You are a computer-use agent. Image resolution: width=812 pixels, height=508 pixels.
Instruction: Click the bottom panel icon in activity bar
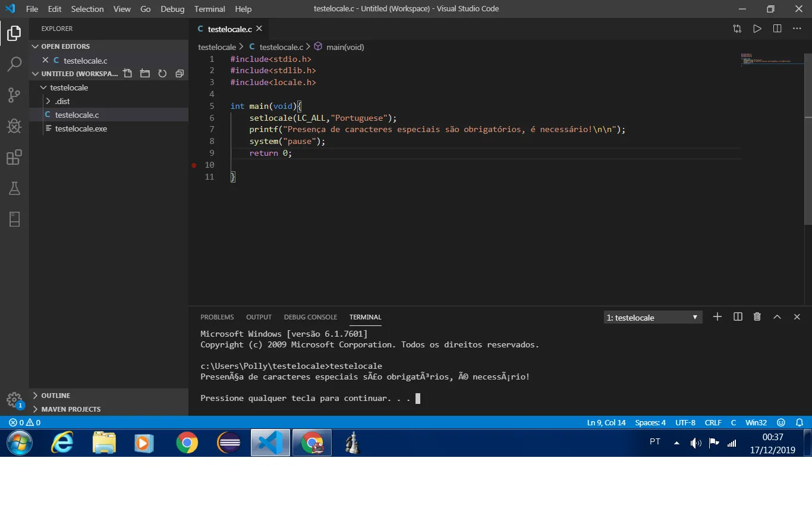[14, 219]
